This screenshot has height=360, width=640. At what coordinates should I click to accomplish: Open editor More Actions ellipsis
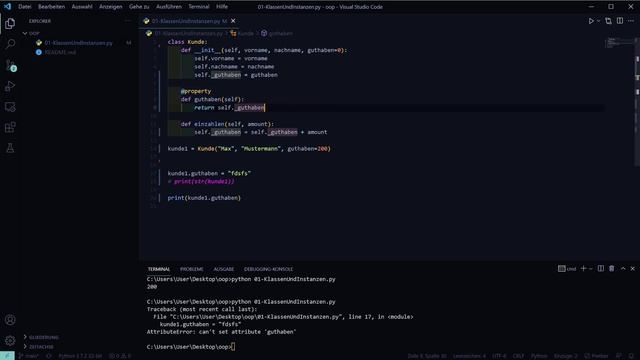point(631,21)
